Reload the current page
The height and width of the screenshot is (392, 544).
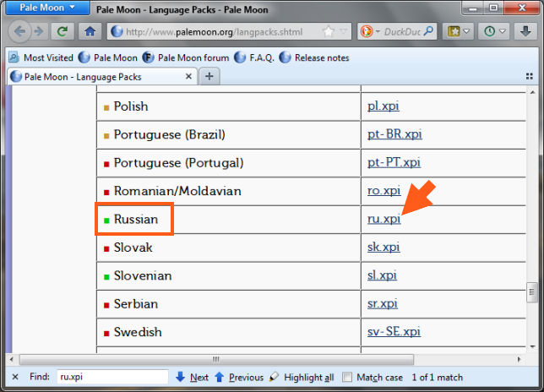(x=63, y=32)
